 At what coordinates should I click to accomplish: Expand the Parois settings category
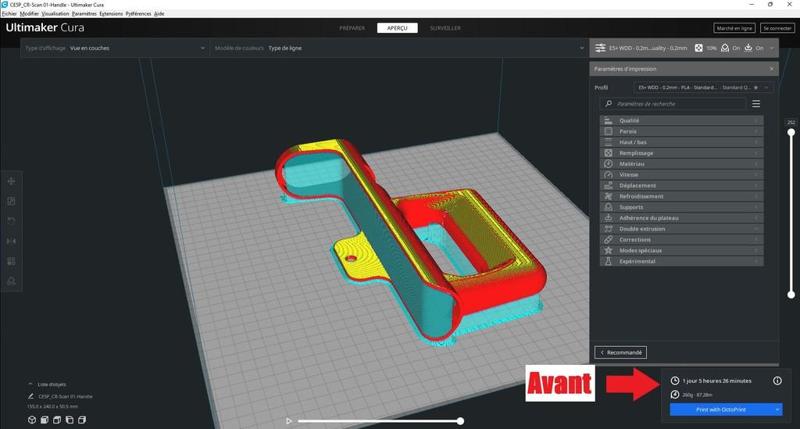[682, 131]
